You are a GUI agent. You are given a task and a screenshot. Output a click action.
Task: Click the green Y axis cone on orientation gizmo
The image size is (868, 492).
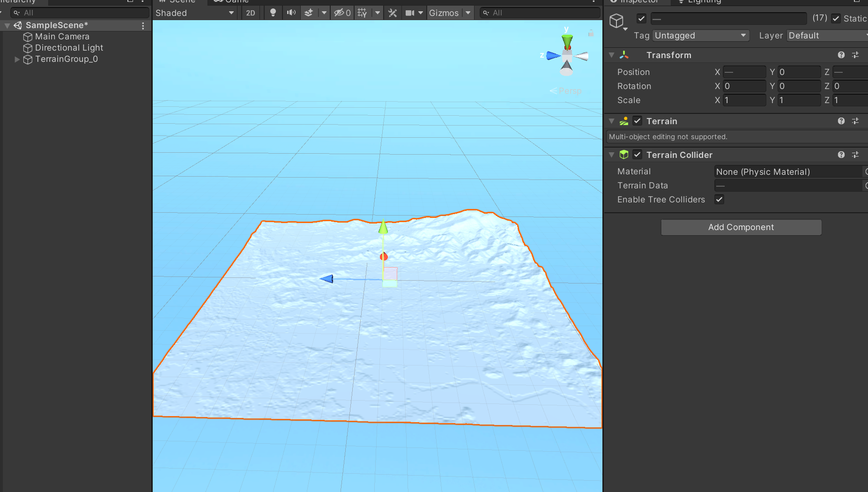point(567,42)
